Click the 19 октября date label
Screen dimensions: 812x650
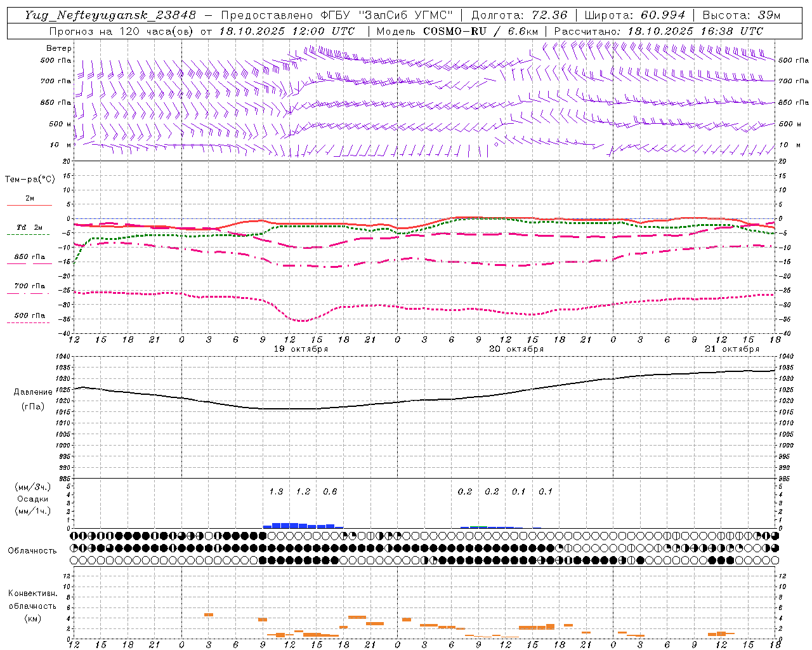[x=301, y=349]
